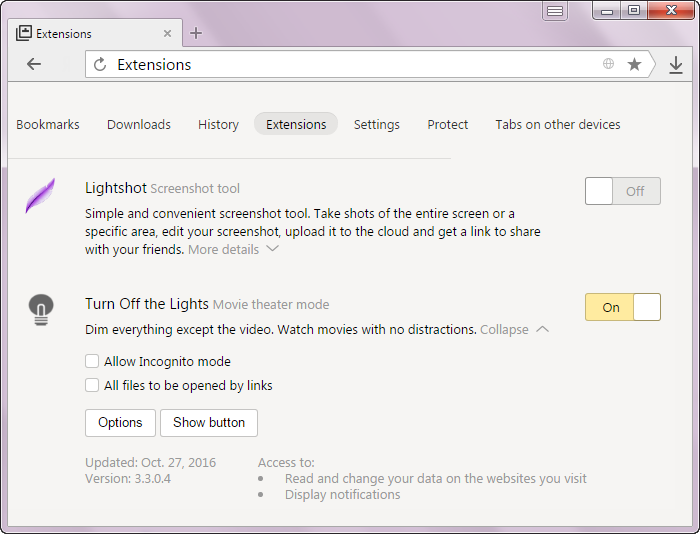The height and width of the screenshot is (534, 700).
Task: Open the History section
Action: [x=218, y=124]
